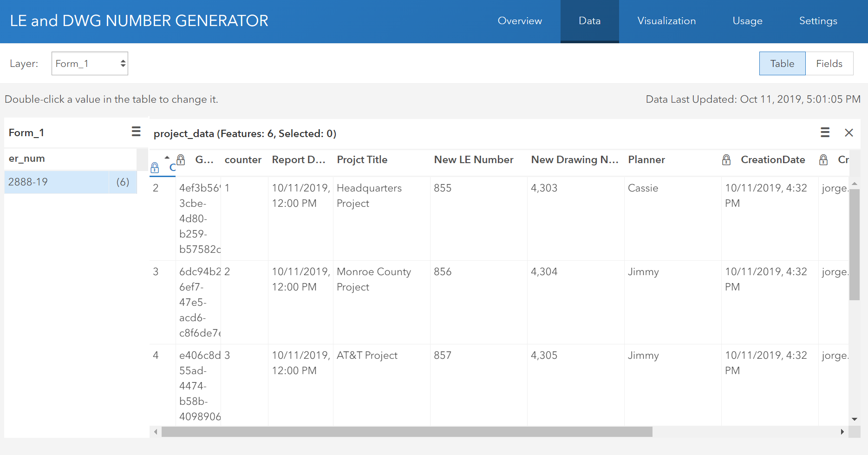
Task: Click the Headquarters Project title cell
Action: click(x=369, y=196)
